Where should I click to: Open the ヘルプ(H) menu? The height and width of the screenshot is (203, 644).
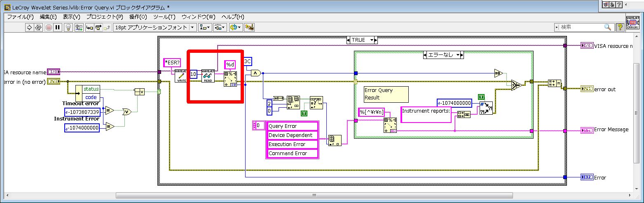pos(233,17)
